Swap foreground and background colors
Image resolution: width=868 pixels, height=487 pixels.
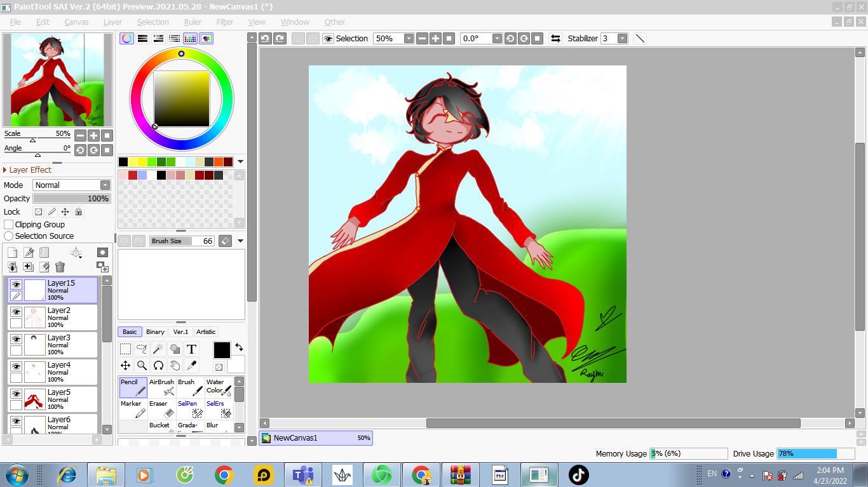(239, 347)
